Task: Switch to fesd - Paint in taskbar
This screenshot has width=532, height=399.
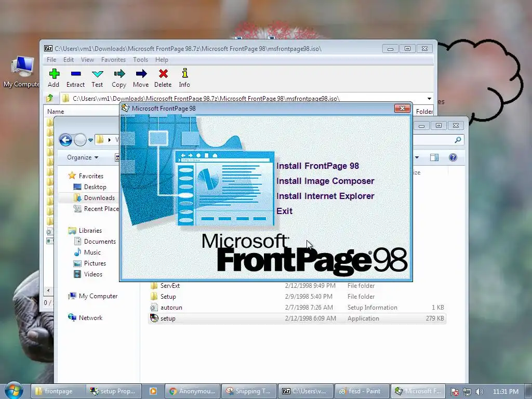Action: pos(362,391)
